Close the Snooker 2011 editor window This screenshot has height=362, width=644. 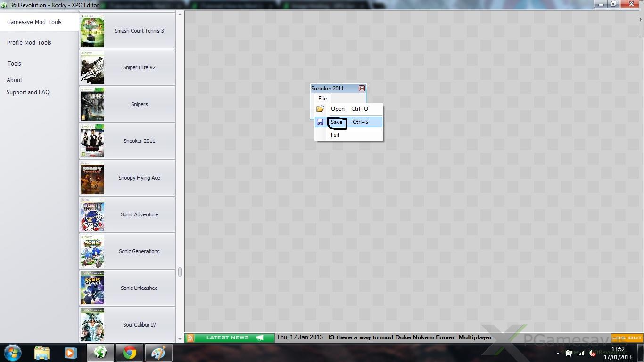[x=362, y=89]
